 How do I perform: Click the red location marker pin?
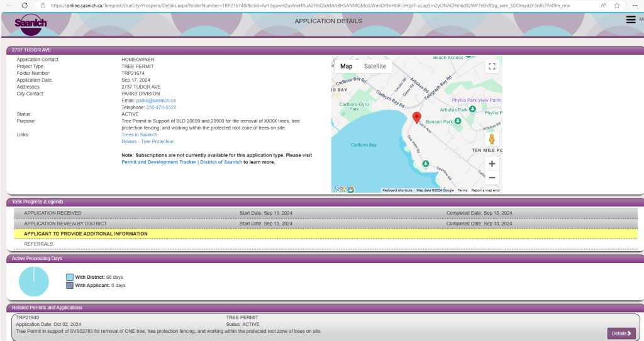point(416,117)
